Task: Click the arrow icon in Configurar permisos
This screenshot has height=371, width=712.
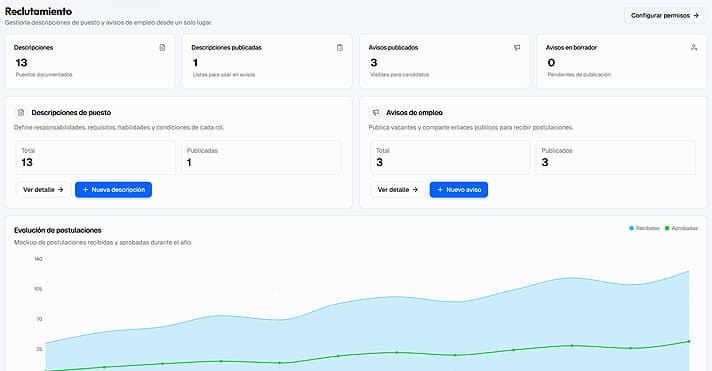Action: click(696, 15)
